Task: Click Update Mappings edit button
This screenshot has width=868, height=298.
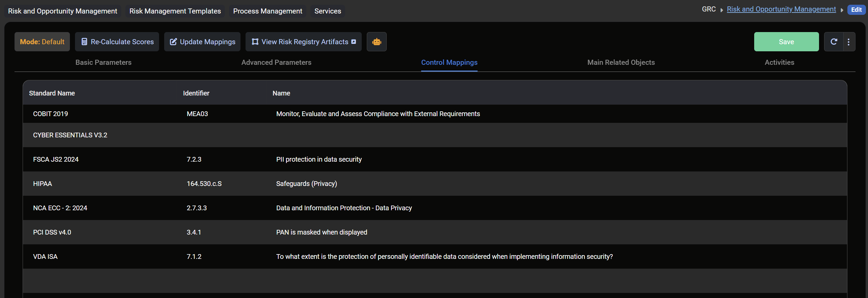Action: coord(202,42)
